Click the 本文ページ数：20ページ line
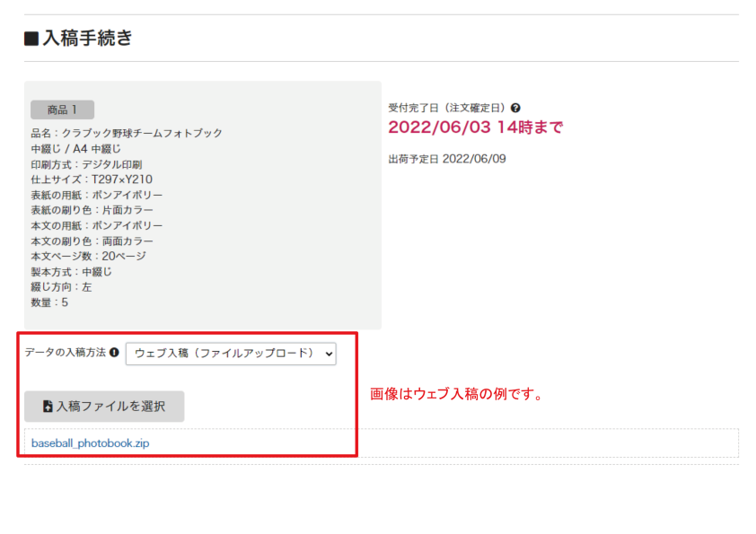 point(88,257)
